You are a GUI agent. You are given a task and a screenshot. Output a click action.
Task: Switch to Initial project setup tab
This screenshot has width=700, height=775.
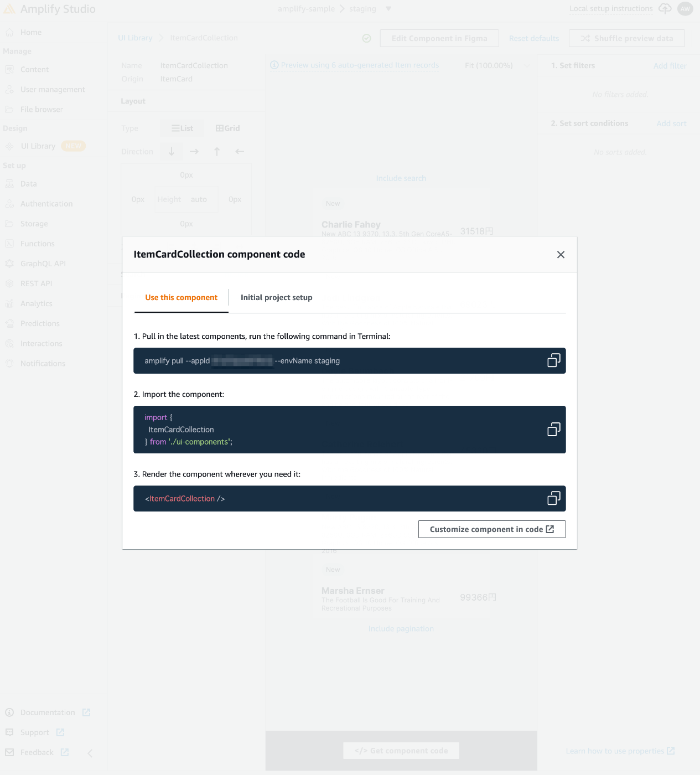point(277,298)
